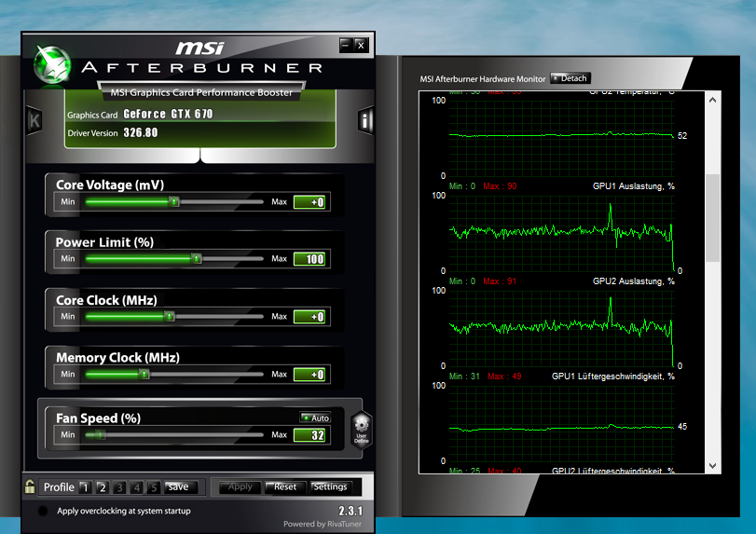Click the GPU2 Auslastung graph
Viewport: 756px width, 534px height.
(x=562, y=328)
